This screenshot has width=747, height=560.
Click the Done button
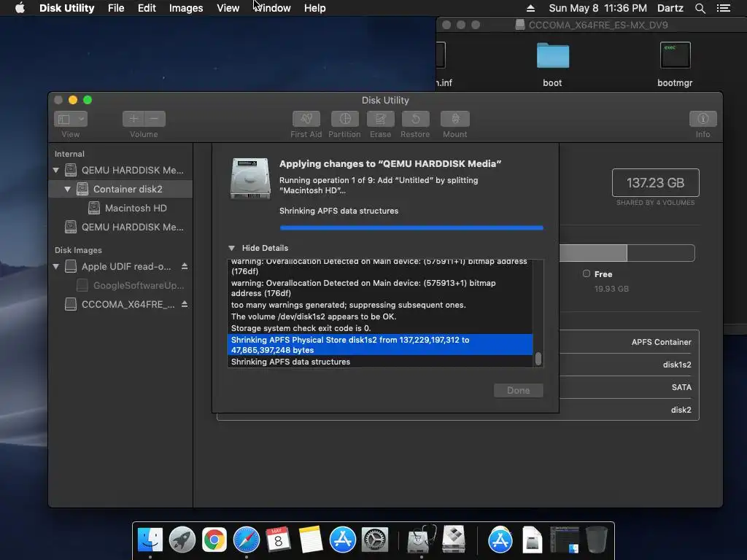[519, 391]
